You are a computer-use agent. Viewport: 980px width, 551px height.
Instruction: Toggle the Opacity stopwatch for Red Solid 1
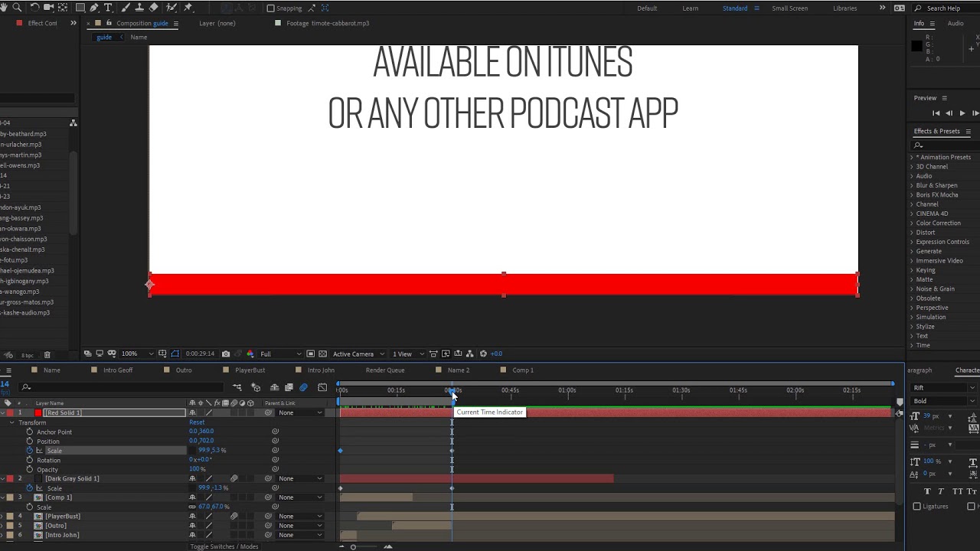point(30,470)
